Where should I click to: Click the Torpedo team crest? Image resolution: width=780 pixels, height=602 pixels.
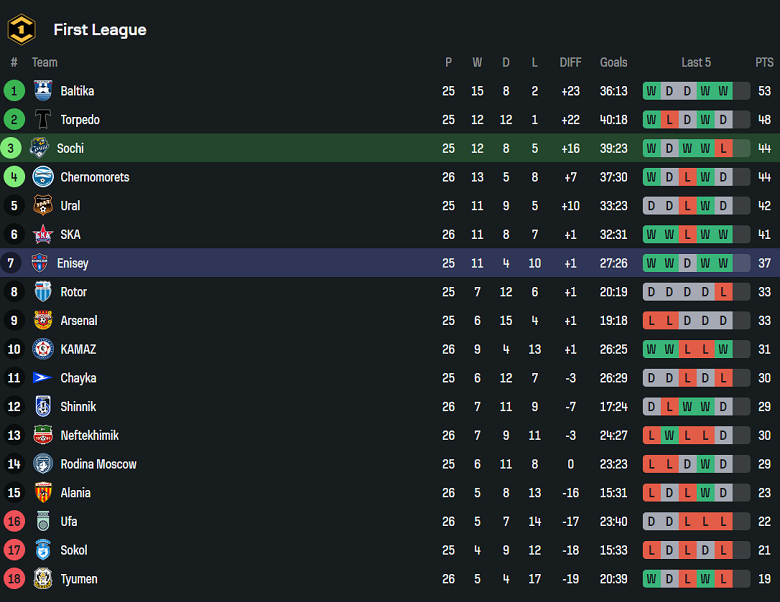click(x=43, y=120)
